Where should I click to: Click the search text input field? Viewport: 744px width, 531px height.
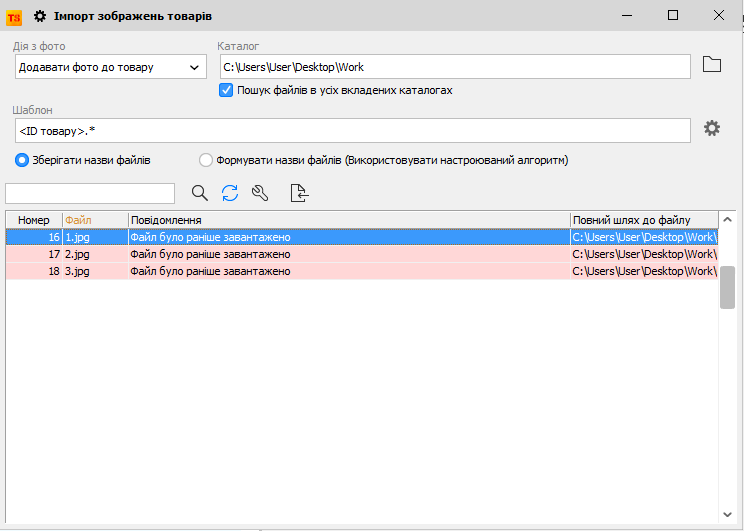(x=90, y=193)
